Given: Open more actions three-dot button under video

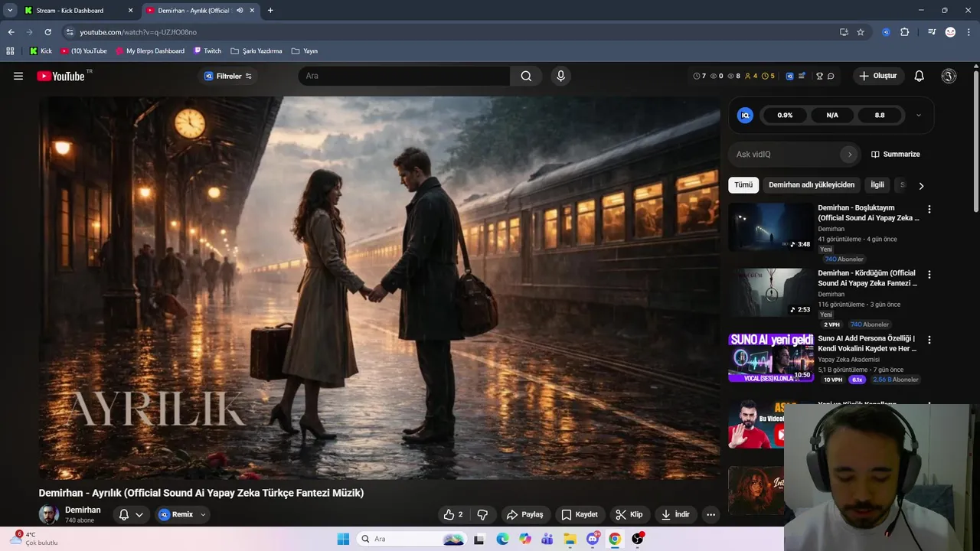Looking at the screenshot, I should (x=710, y=514).
